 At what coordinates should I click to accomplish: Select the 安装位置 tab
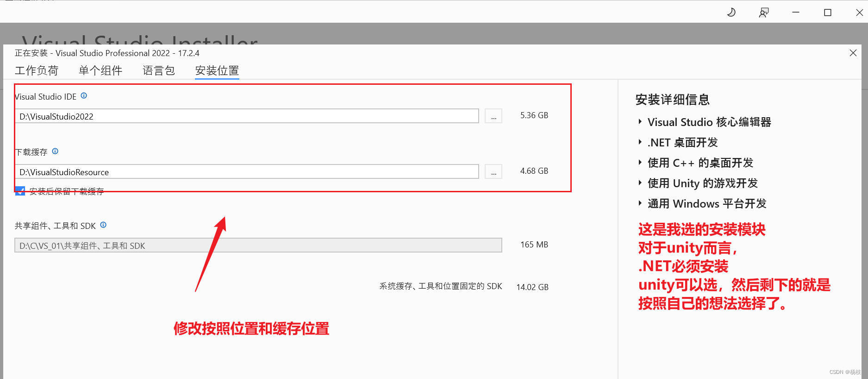click(217, 70)
